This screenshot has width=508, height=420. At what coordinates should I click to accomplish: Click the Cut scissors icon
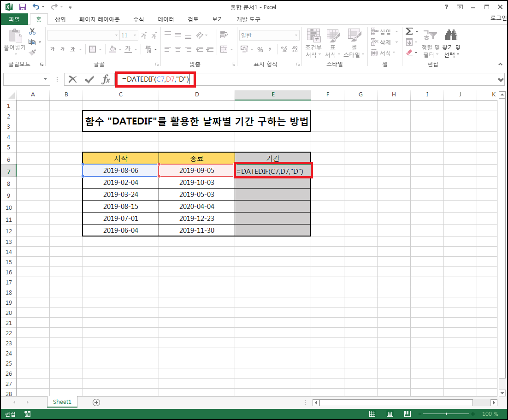[x=32, y=31]
